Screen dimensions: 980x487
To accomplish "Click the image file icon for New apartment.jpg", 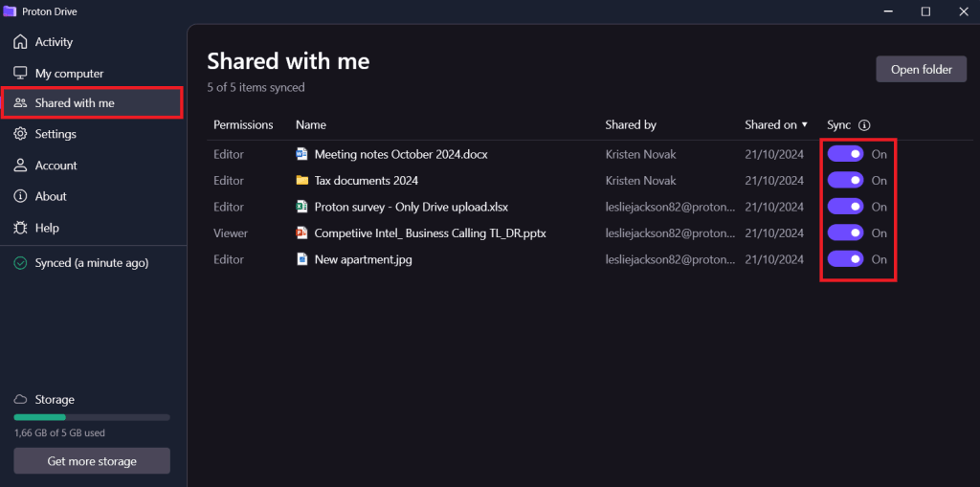I will (x=301, y=259).
